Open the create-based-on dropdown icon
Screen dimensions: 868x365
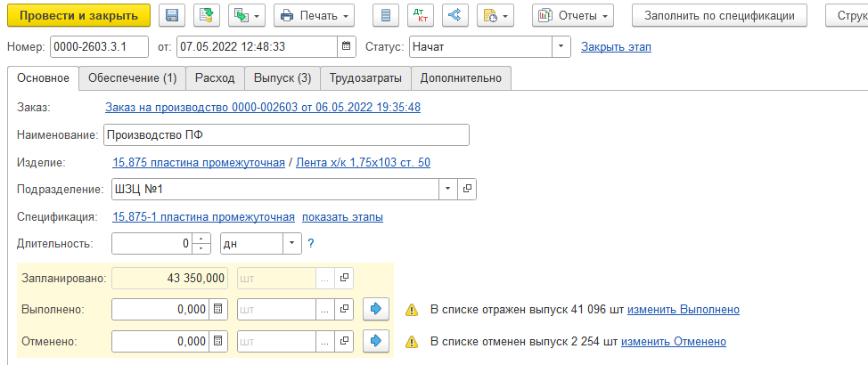(247, 15)
